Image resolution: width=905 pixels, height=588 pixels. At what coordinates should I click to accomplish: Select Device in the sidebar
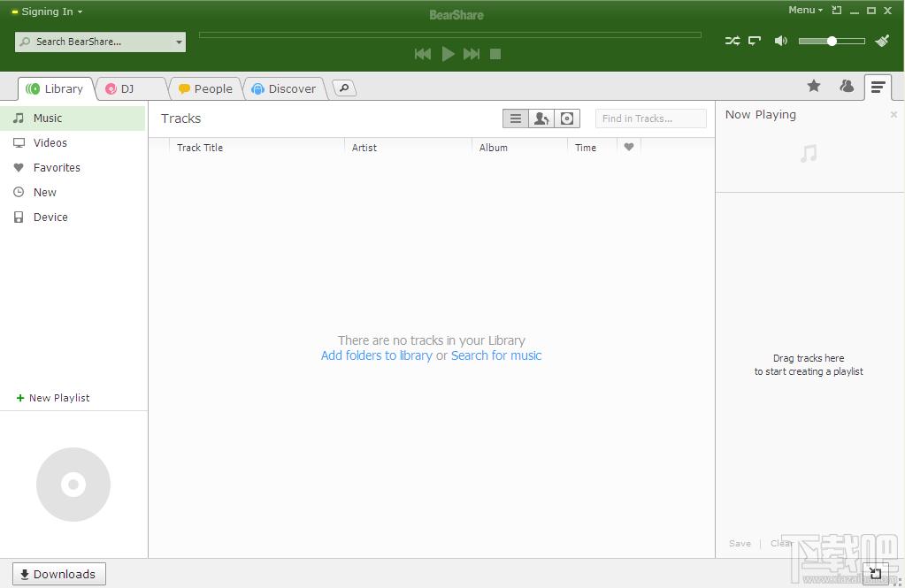73,217
